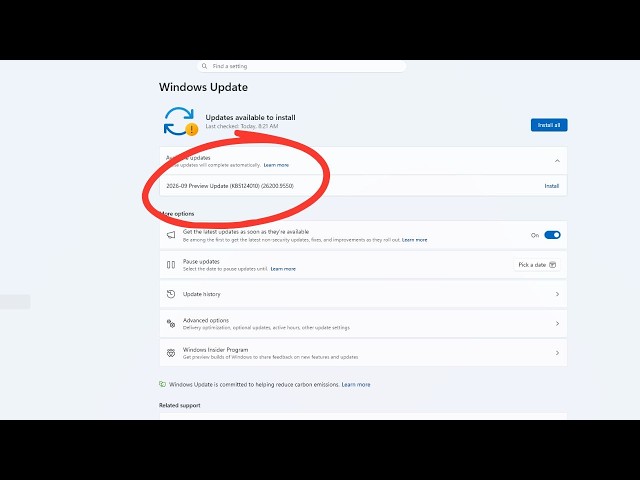
Task: Click the Update history clock icon
Action: pos(171,294)
